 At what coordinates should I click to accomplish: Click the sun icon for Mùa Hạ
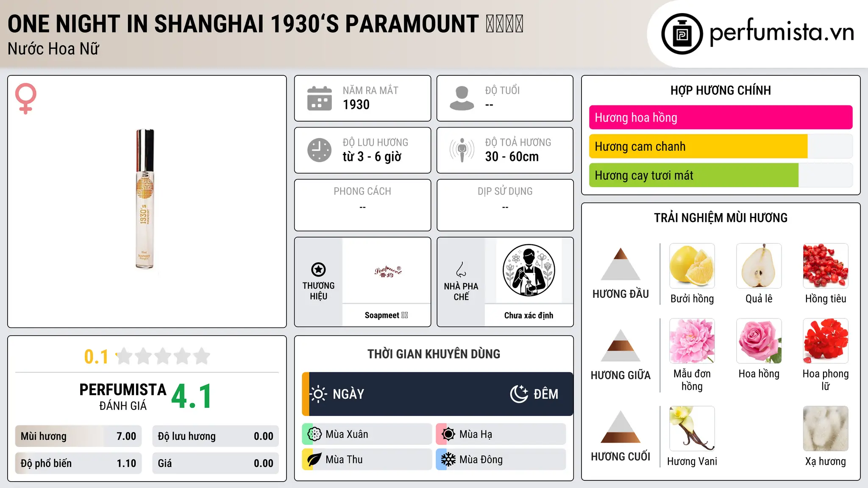point(448,434)
